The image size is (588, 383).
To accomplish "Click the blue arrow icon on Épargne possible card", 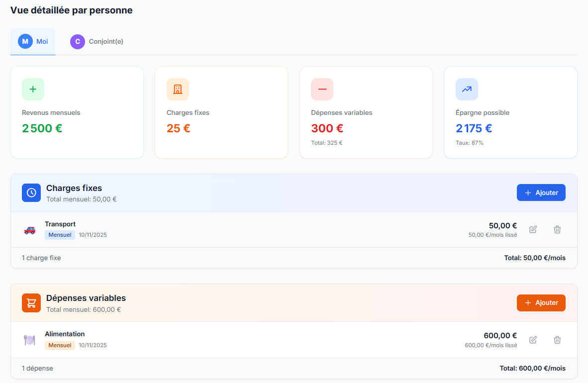I will [x=467, y=89].
